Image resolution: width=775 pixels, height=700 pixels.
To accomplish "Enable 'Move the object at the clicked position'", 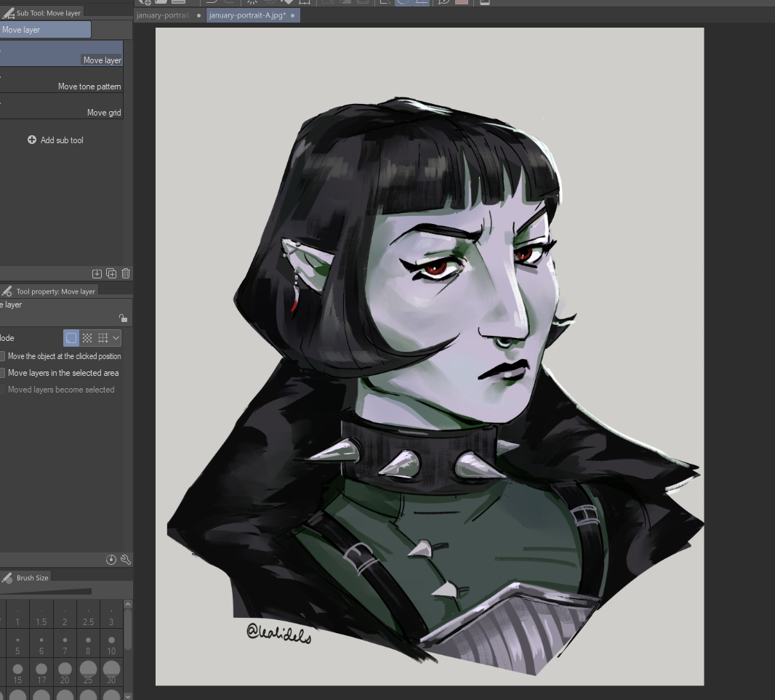I will click(2, 356).
